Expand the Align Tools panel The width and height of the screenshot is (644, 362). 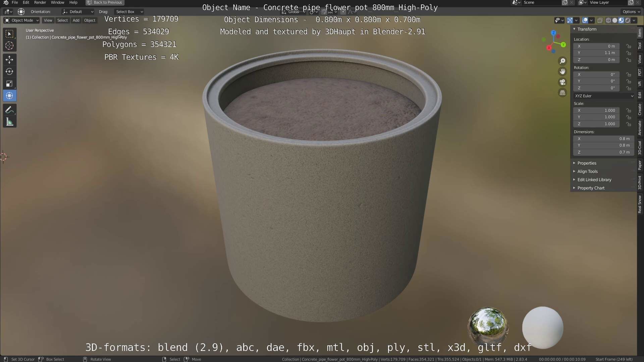coord(574,171)
